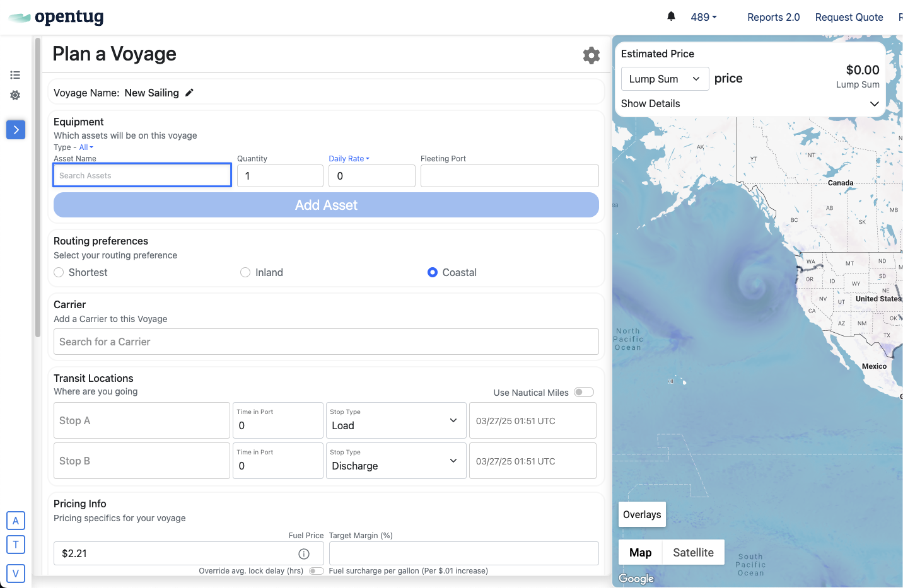Image resolution: width=903 pixels, height=588 pixels.
Task: Open the Reports 2.0 menu item
Action: click(x=773, y=17)
